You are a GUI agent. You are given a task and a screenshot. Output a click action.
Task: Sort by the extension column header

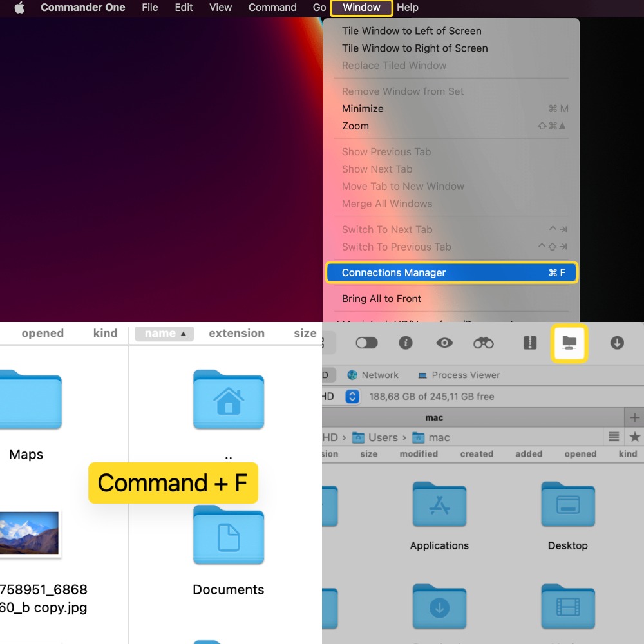236,333
